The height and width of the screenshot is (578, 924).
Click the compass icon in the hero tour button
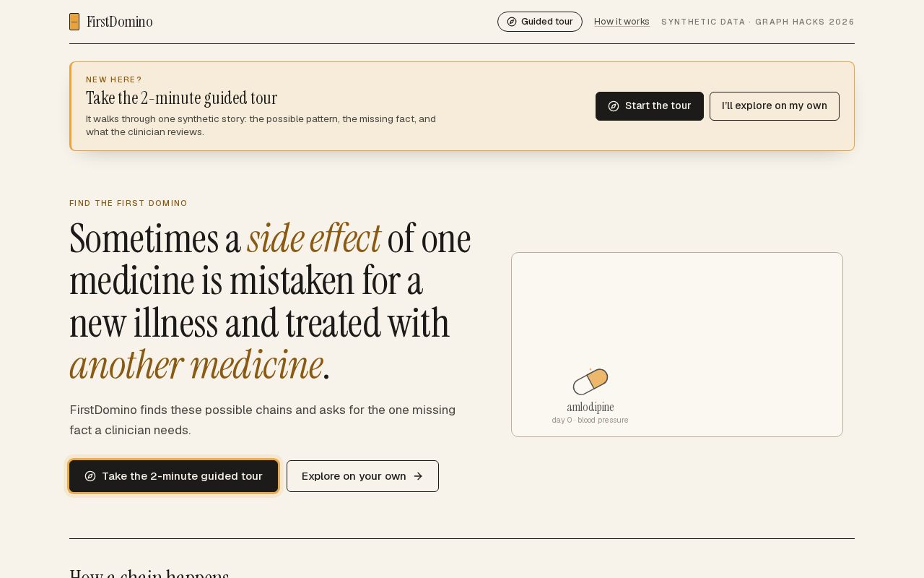tap(90, 476)
